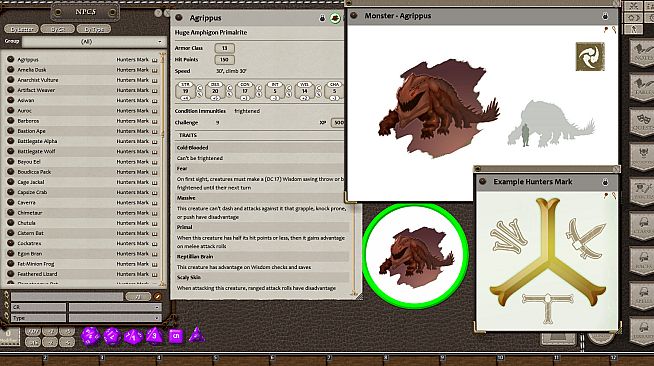Click the large green-ringed Agrippus token

click(415, 256)
